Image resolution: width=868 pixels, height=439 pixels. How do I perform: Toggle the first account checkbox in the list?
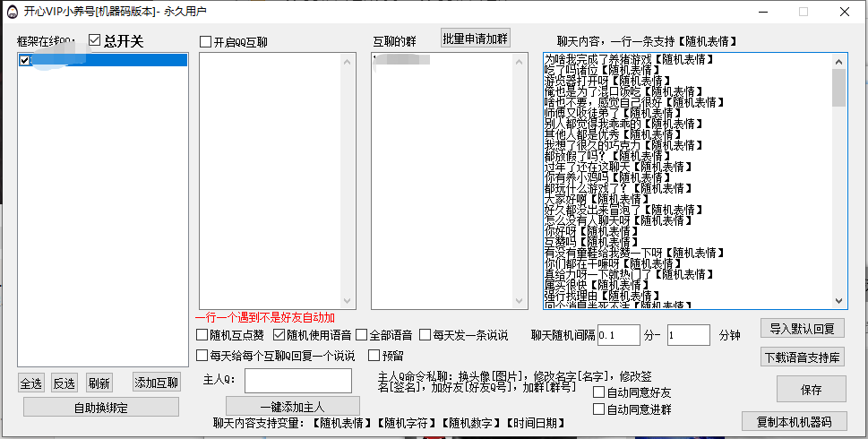pos(24,61)
